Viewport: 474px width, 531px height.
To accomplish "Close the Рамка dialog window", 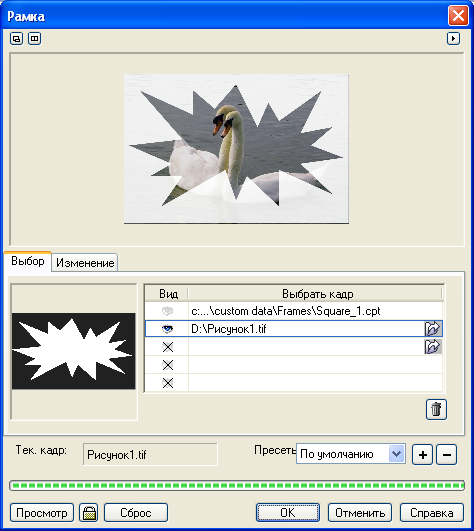I will coord(458,16).
